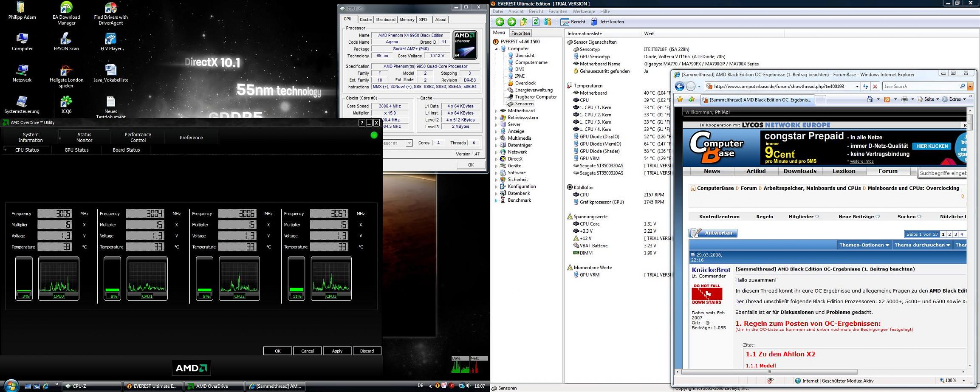The height and width of the screenshot is (392, 980).
Task: Open the Hellgate London desktop icon
Action: pos(66,76)
